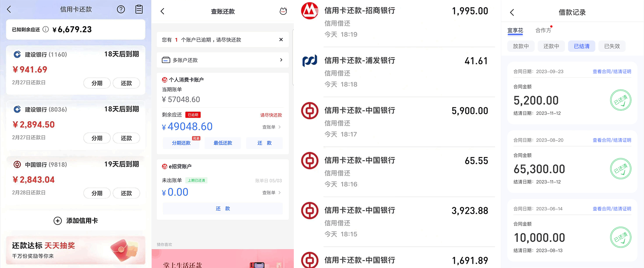Open the bill records clipboard icon
644x268 pixels.
click(x=139, y=9)
